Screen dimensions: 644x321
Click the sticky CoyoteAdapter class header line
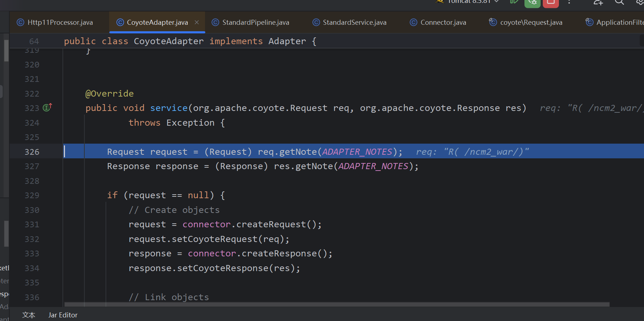point(190,41)
